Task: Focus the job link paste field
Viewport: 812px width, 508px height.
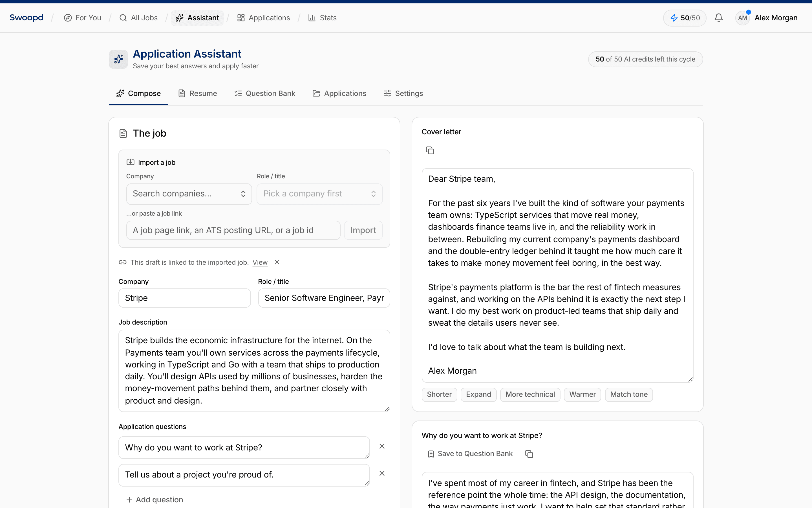Action: click(x=233, y=230)
